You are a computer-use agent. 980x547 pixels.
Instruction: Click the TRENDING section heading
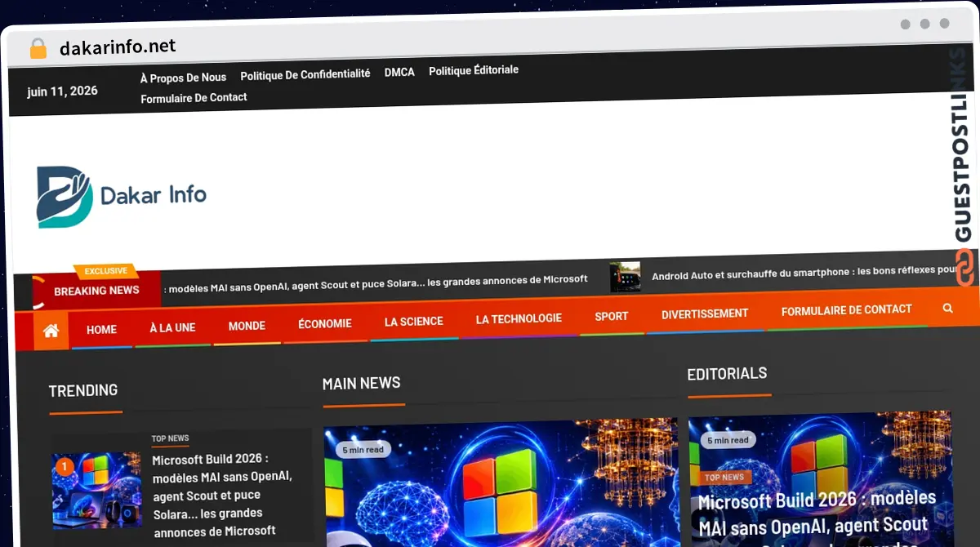click(x=83, y=390)
